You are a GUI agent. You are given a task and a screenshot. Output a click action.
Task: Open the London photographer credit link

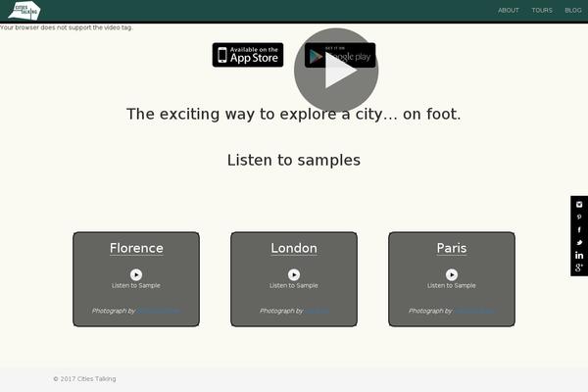[317, 311]
